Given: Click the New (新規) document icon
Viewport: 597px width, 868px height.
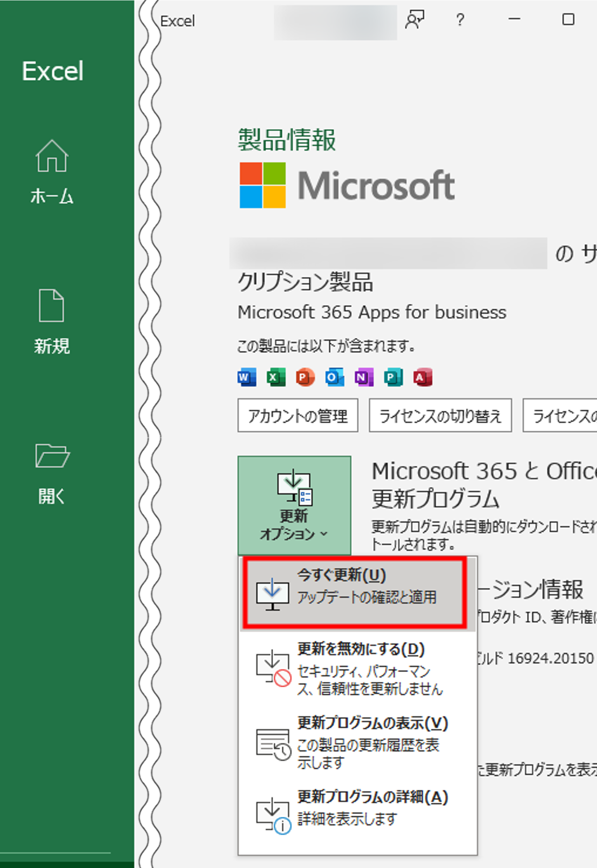Looking at the screenshot, I should (x=51, y=305).
